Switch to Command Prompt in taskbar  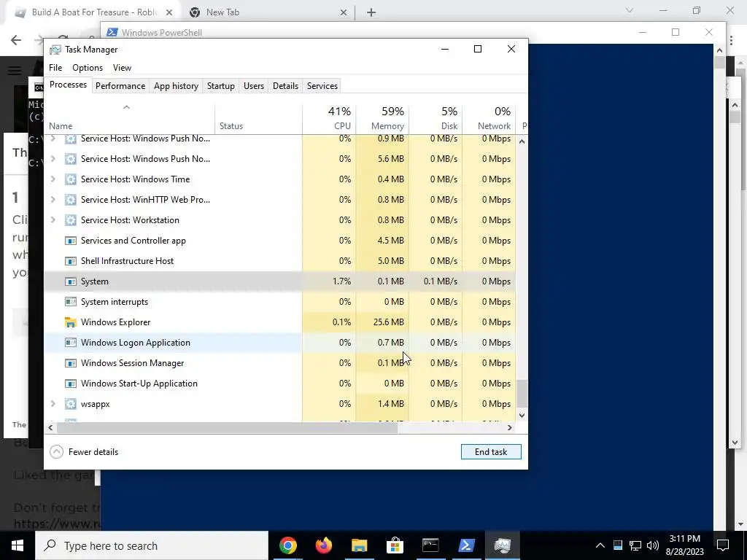pos(430,545)
